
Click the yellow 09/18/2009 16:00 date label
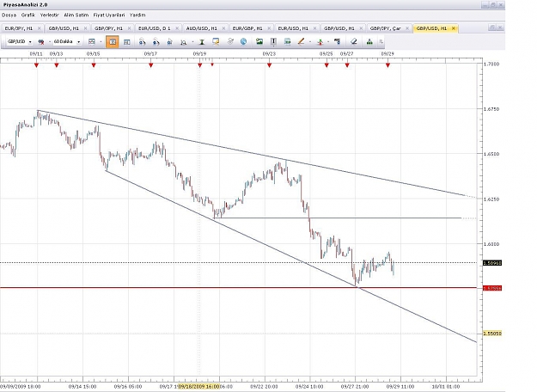[x=199, y=387]
